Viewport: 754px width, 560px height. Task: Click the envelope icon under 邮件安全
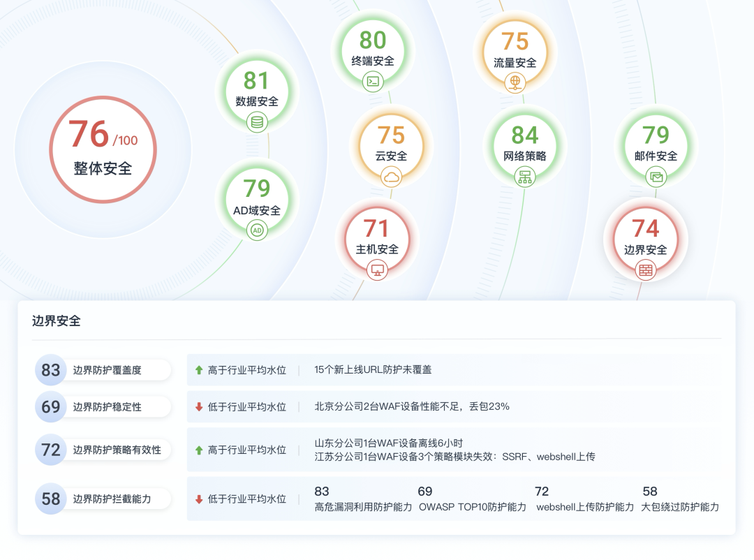[656, 177]
